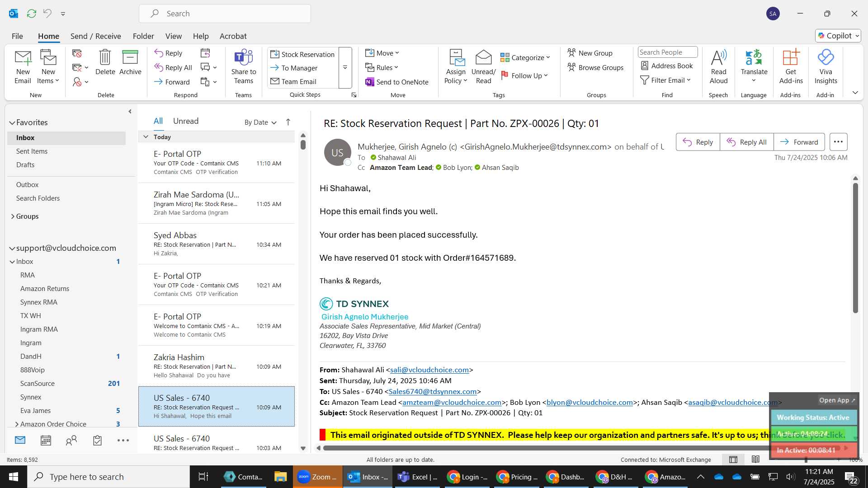
Task: Click Reply All in the ribbon
Action: click(x=173, y=67)
